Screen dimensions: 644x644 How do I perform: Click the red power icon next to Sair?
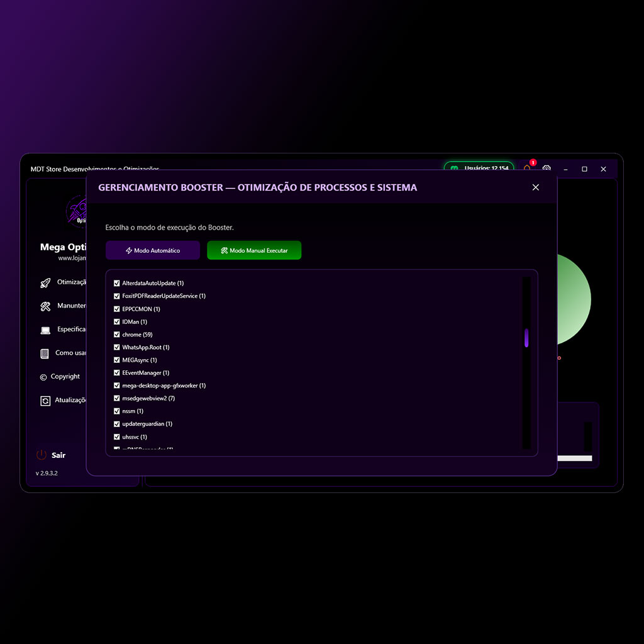42,455
